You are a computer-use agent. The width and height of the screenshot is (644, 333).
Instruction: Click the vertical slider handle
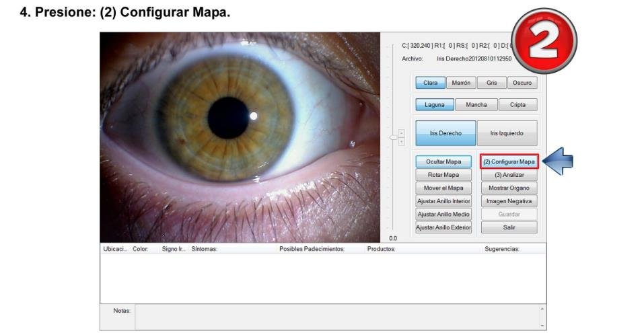tap(394, 137)
